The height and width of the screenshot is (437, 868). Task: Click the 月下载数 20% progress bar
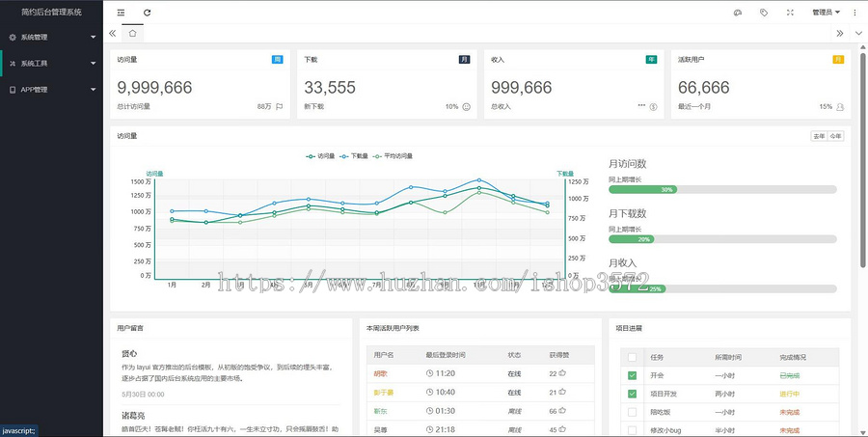coord(722,239)
